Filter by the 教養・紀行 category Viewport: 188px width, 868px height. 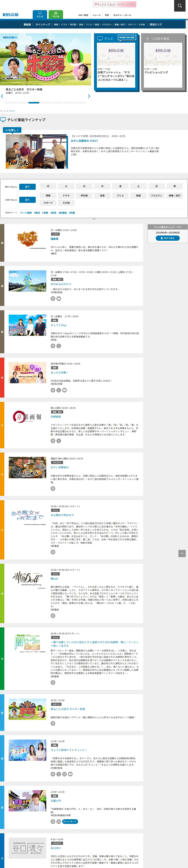click(175, 195)
